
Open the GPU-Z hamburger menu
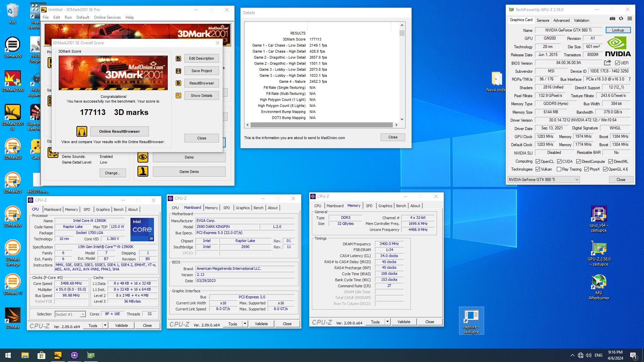[x=630, y=19]
